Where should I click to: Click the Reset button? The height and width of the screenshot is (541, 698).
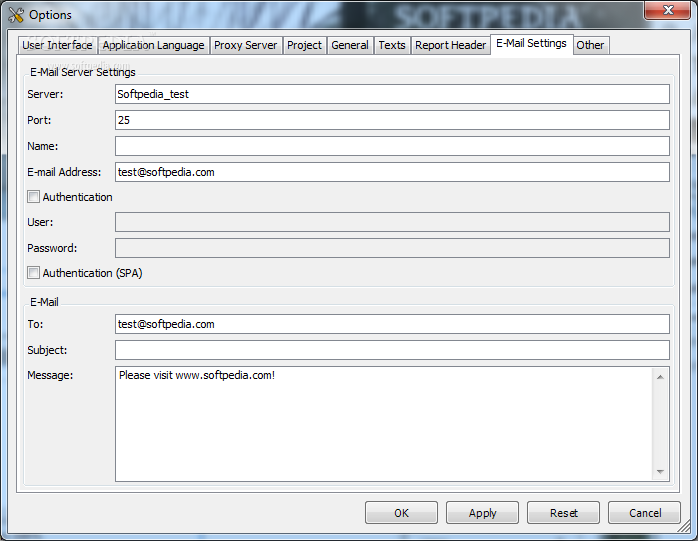coord(563,513)
